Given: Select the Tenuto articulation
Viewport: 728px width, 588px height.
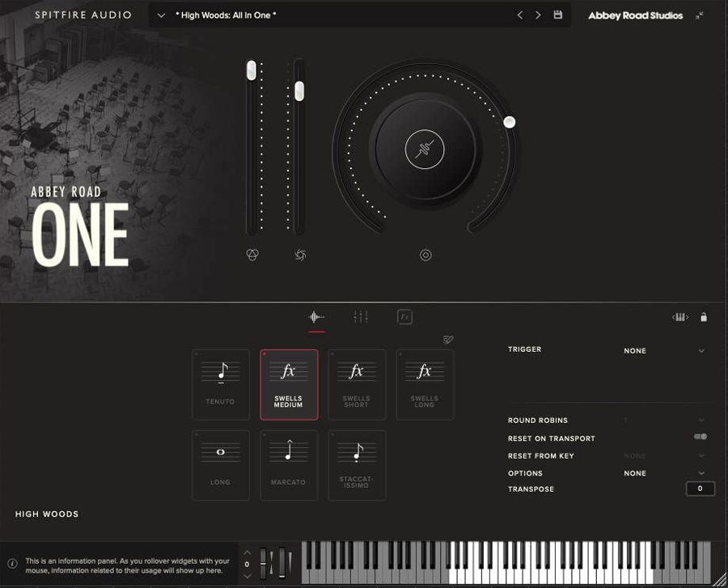Looking at the screenshot, I should (221, 385).
